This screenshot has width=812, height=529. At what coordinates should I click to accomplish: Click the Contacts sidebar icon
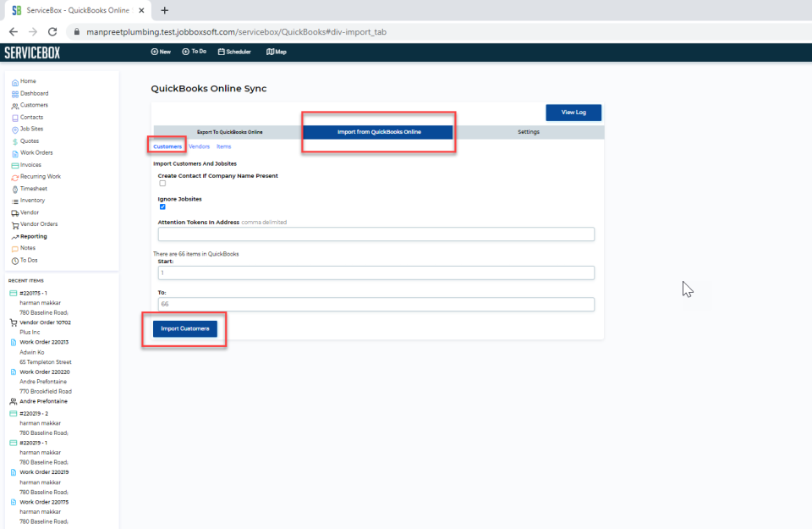click(x=15, y=118)
